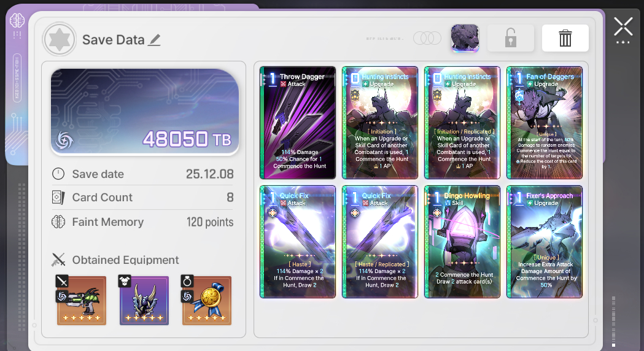Click the trash can delete button
The height and width of the screenshot is (351, 644).
[565, 38]
